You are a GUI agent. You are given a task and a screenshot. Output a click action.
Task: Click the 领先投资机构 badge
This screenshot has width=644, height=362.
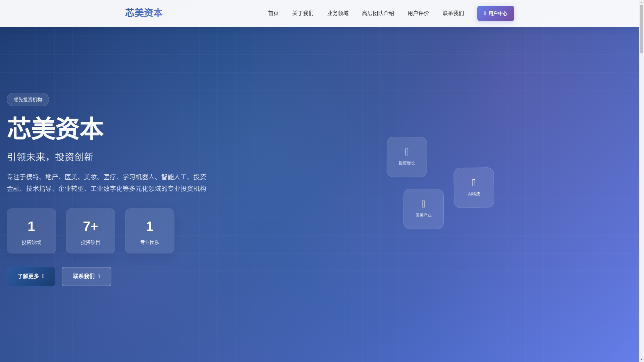28,100
